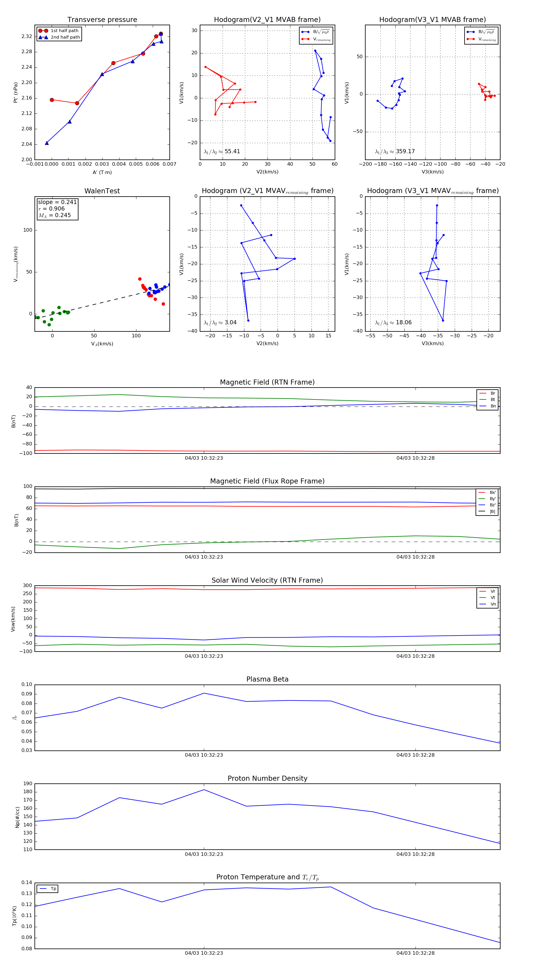Click the 'M_A = 0.245' annotation

(x=54, y=215)
